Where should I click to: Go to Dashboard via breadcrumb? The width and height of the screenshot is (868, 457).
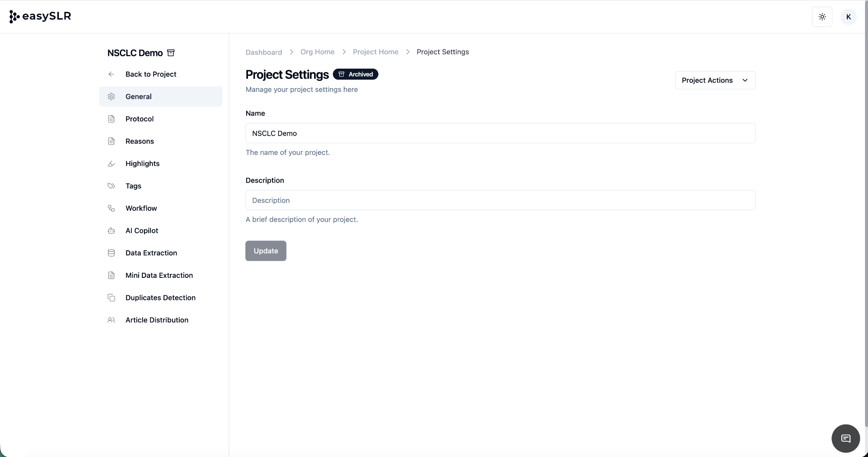click(x=264, y=52)
